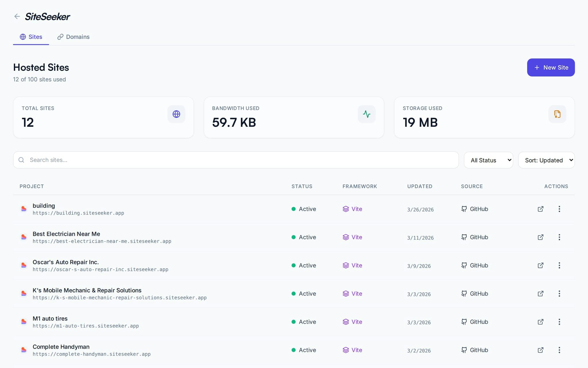Click the storage icon on Storage Used card

[557, 114]
